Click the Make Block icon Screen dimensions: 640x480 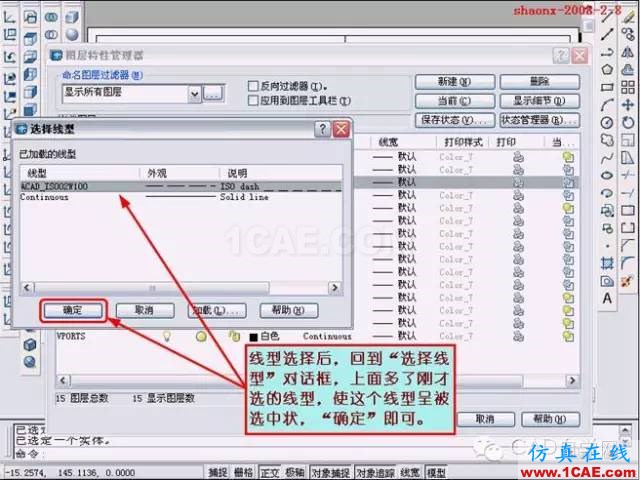tap(607, 229)
